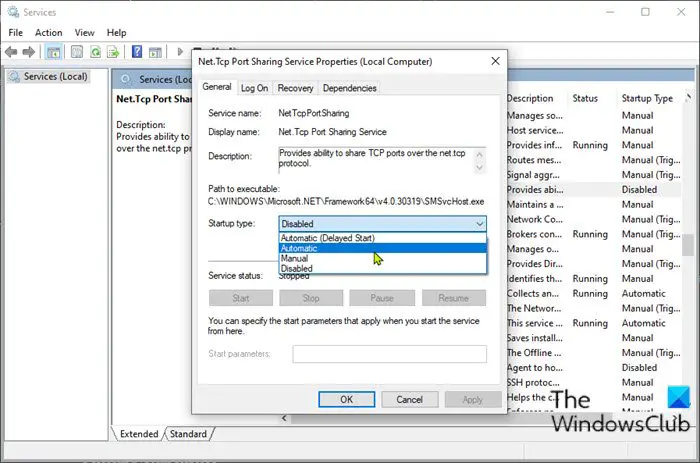The image size is (700, 463).
Task: Open the Action menu
Action: pos(49,33)
